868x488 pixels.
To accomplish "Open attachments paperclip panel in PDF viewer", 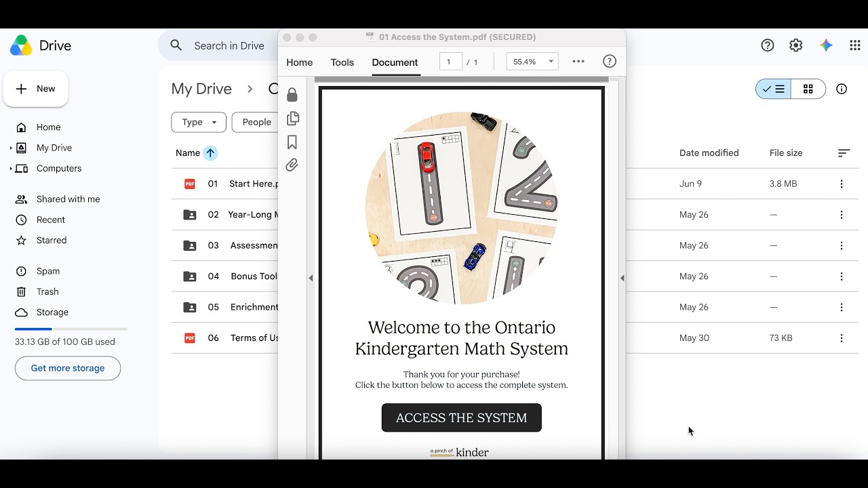I will 292,165.
